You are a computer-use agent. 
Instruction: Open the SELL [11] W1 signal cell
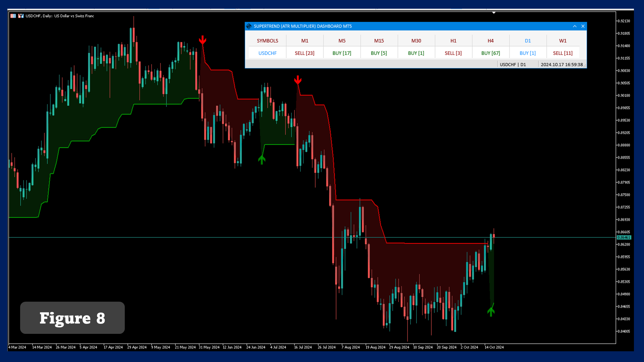[562, 53]
